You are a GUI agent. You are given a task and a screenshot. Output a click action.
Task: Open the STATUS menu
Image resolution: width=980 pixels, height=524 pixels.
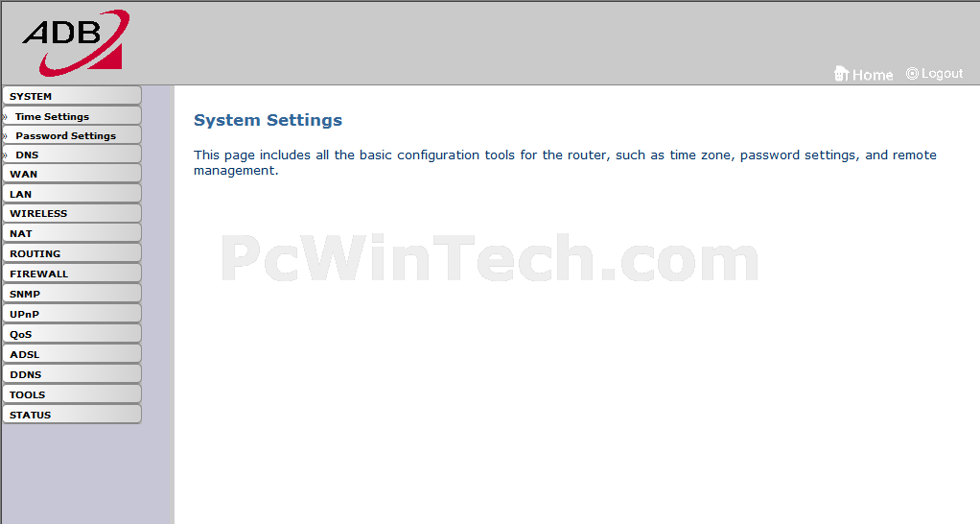tap(72, 415)
